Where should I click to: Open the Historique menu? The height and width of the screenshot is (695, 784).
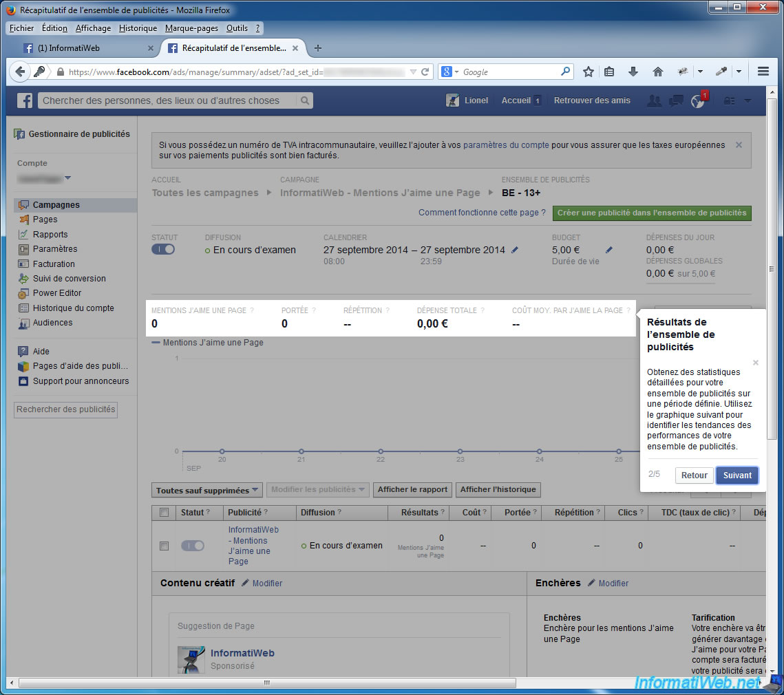pos(138,28)
